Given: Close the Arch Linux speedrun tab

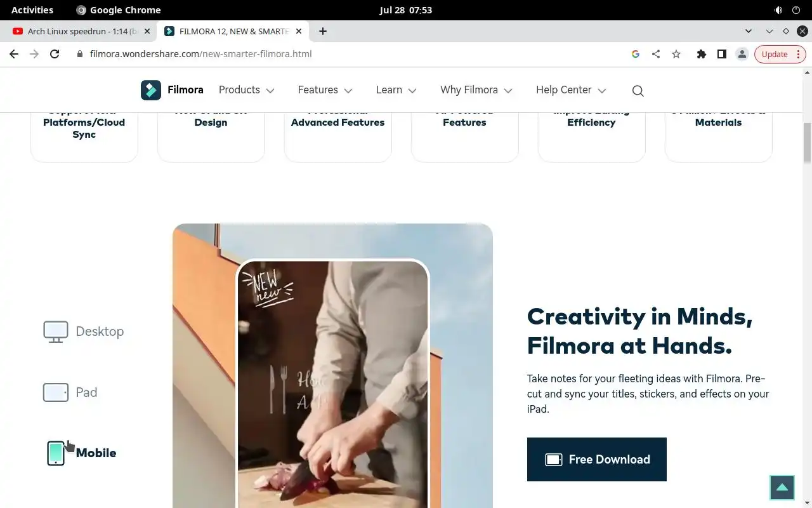Looking at the screenshot, I should (147, 31).
